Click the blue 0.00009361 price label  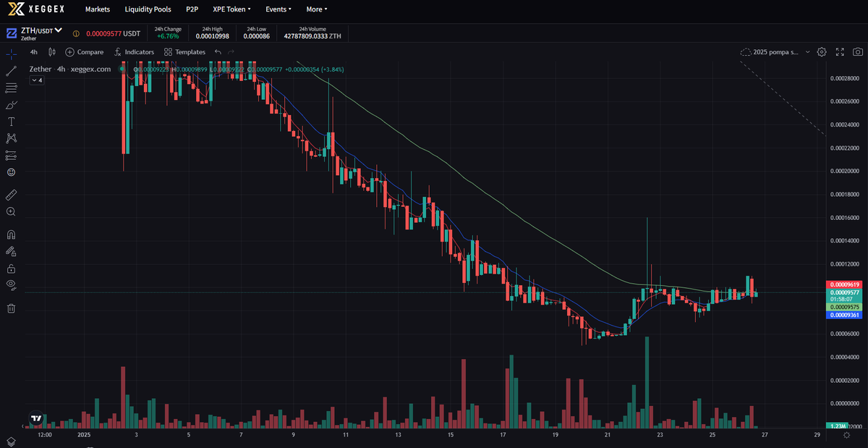click(843, 315)
